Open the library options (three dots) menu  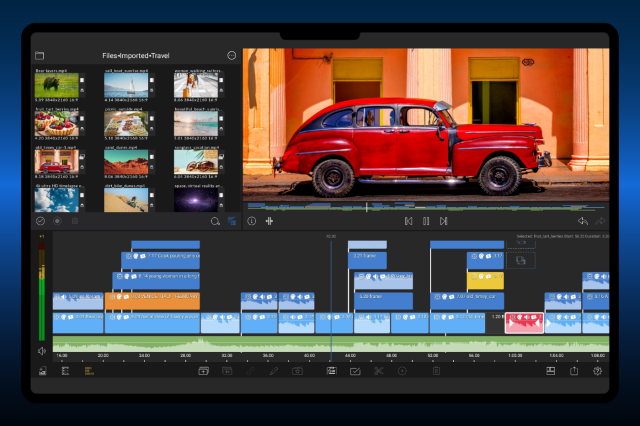[232, 56]
